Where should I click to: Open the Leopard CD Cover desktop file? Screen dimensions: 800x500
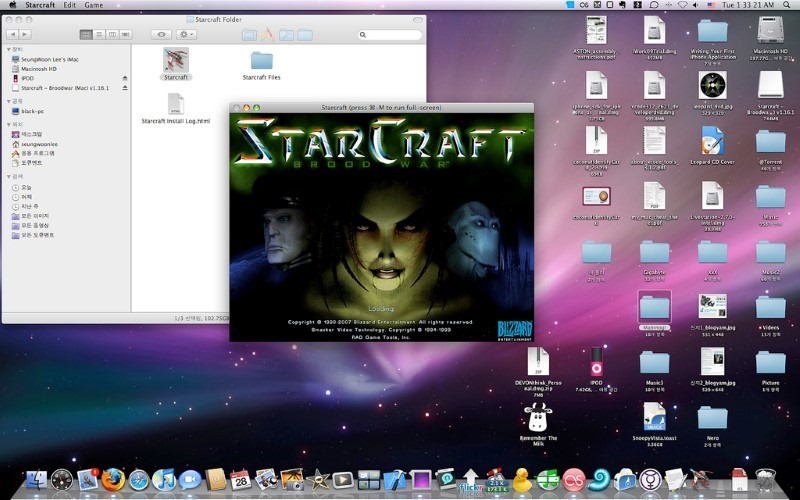click(x=712, y=140)
